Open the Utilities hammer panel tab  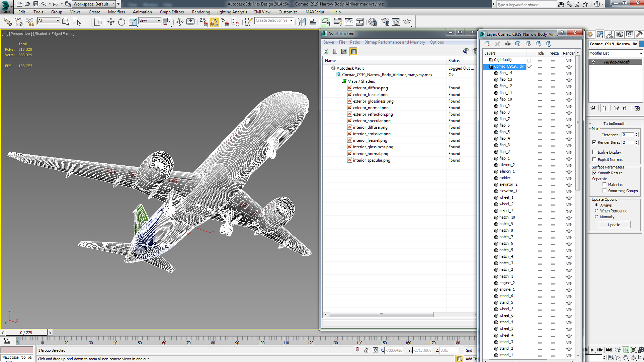[639, 34]
